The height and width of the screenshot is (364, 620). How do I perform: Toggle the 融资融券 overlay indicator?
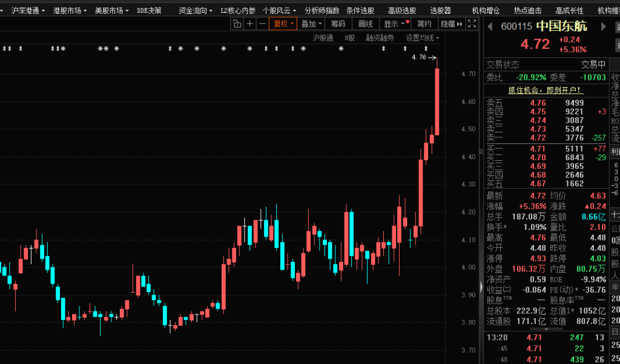[380, 37]
